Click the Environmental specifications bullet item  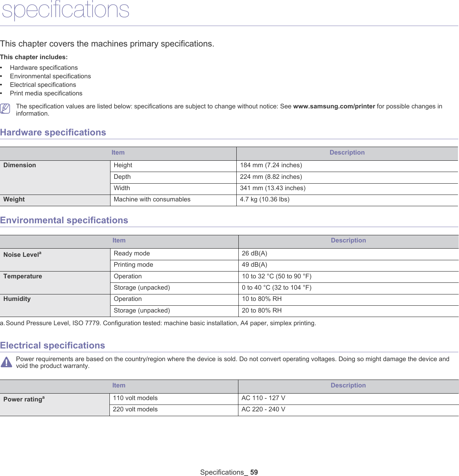[x=50, y=76]
